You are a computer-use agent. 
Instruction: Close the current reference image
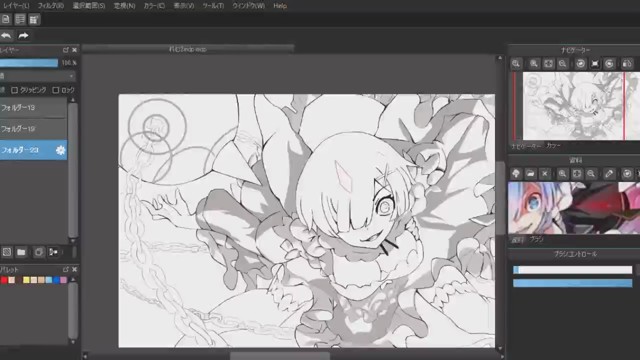[x=544, y=174]
